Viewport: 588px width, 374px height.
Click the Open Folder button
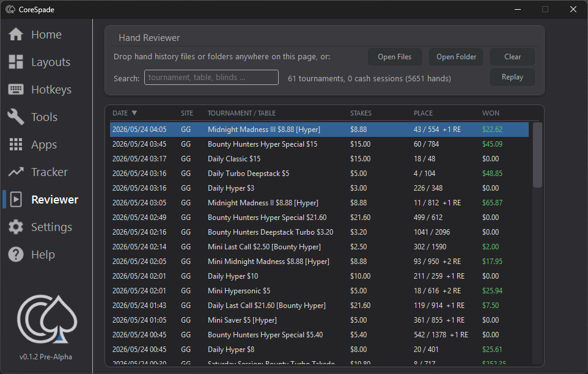456,57
